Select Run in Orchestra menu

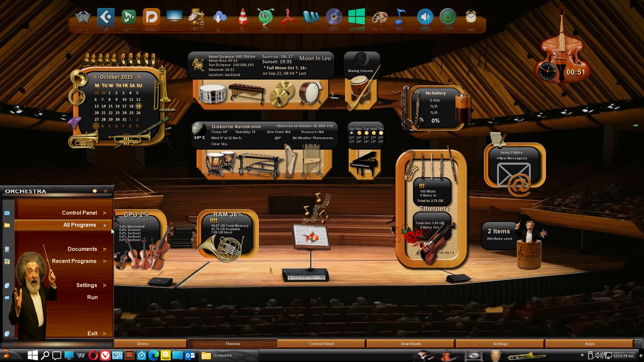tap(92, 297)
